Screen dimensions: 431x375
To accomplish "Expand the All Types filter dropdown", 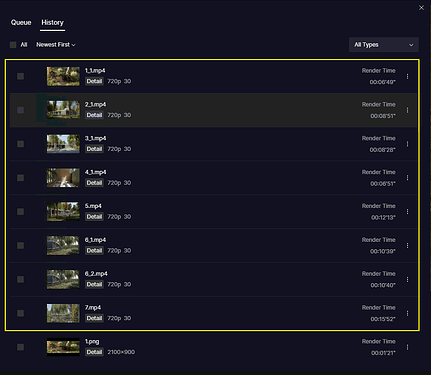I will [384, 45].
